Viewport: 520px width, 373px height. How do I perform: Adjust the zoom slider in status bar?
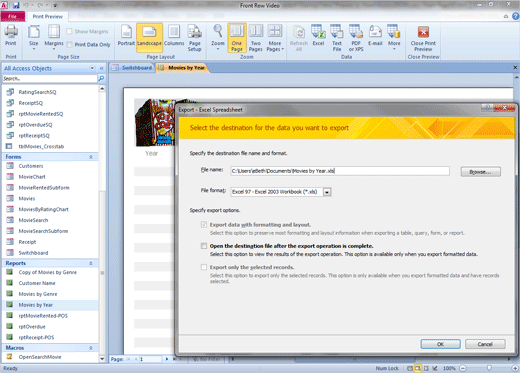click(x=489, y=368)
